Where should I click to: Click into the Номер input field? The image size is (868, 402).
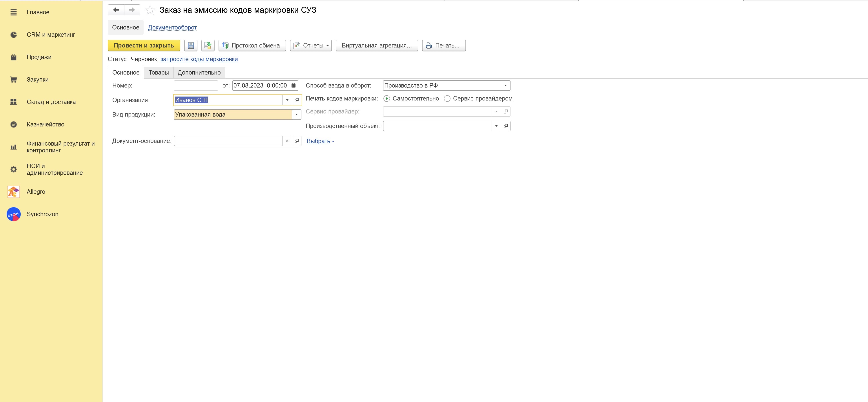[x=196, y=86]
